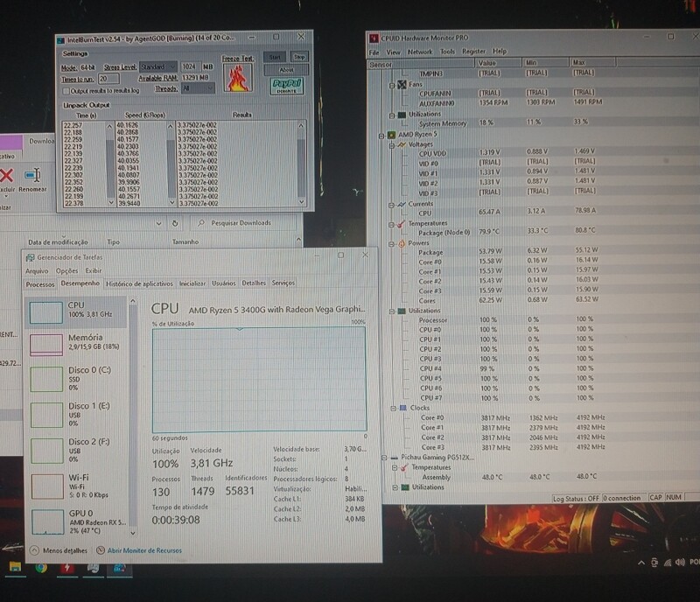Click the Renomear icon in File Explorer
Image resolution: width=700 pixels, height=602 pixels.
33,176
